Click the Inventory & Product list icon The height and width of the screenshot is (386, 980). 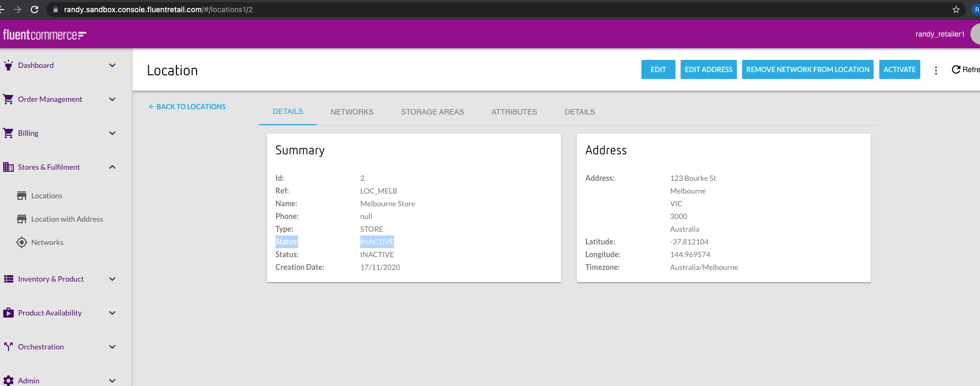point(8,279)
